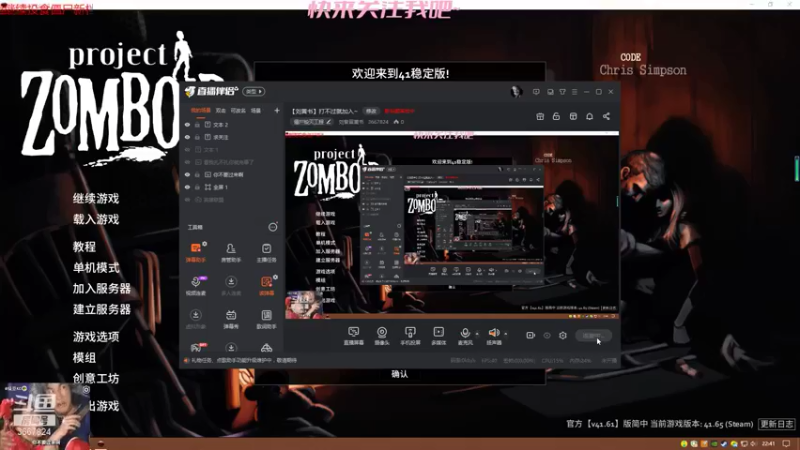Open 游戏选项 in the game menu

[96, 337]
